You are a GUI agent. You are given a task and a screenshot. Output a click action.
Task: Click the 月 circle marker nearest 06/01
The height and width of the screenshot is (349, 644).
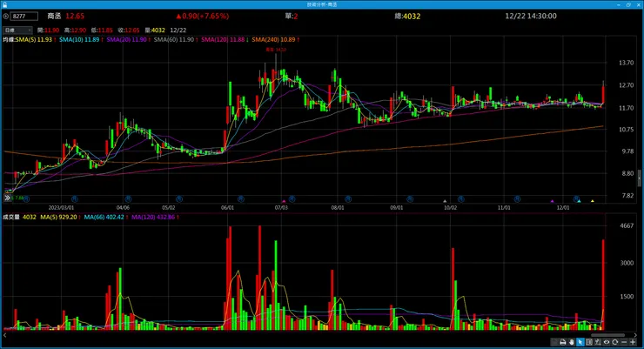tap(241, 199)
